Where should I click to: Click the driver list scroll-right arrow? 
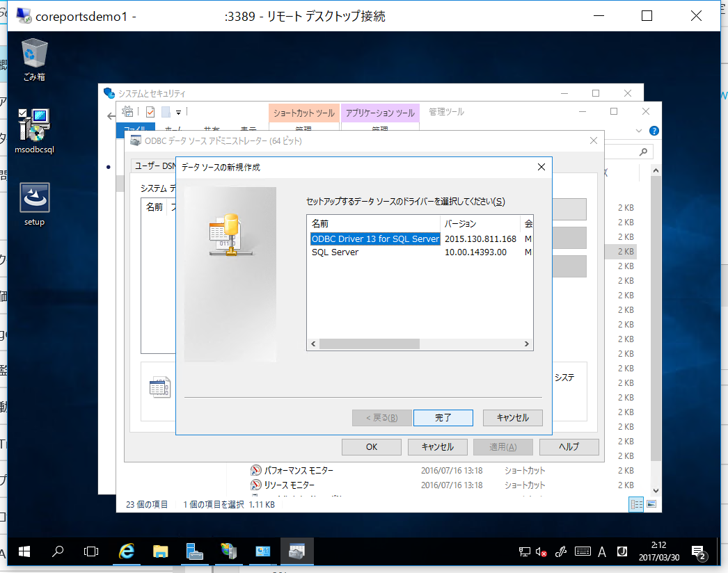(526, 344)
